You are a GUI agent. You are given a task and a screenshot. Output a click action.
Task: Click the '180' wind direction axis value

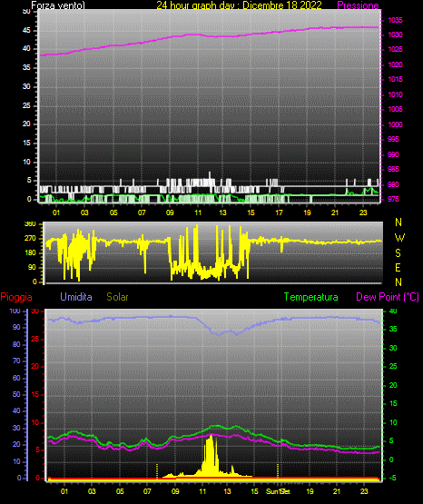coord(31,253)
